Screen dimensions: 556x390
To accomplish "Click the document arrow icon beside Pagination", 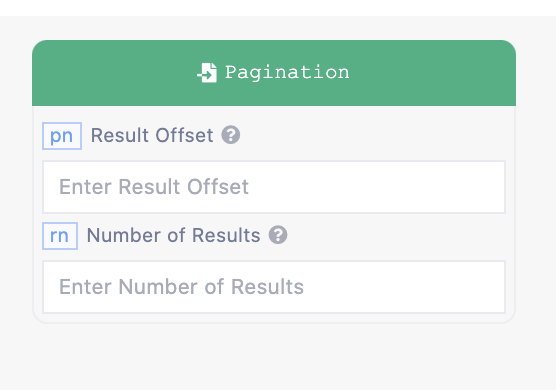I will click(207, 73).
